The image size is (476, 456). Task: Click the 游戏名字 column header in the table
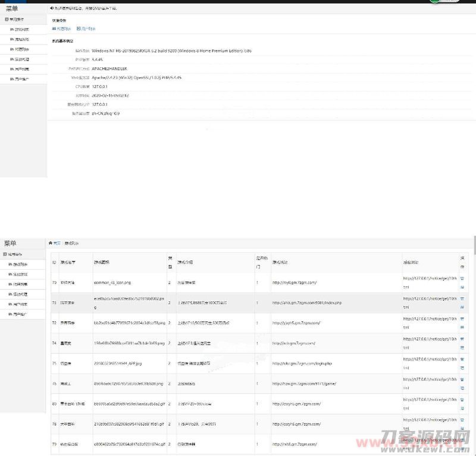[67, 262]
